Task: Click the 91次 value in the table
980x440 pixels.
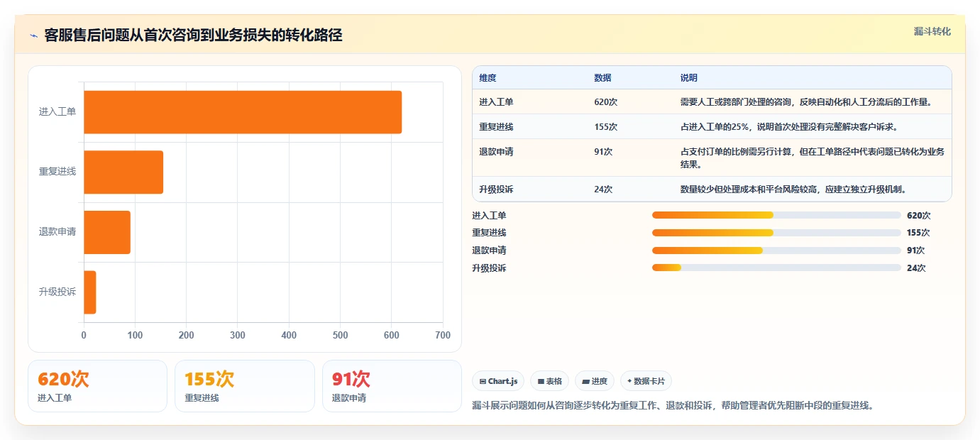Action: [x=604, y=151]
